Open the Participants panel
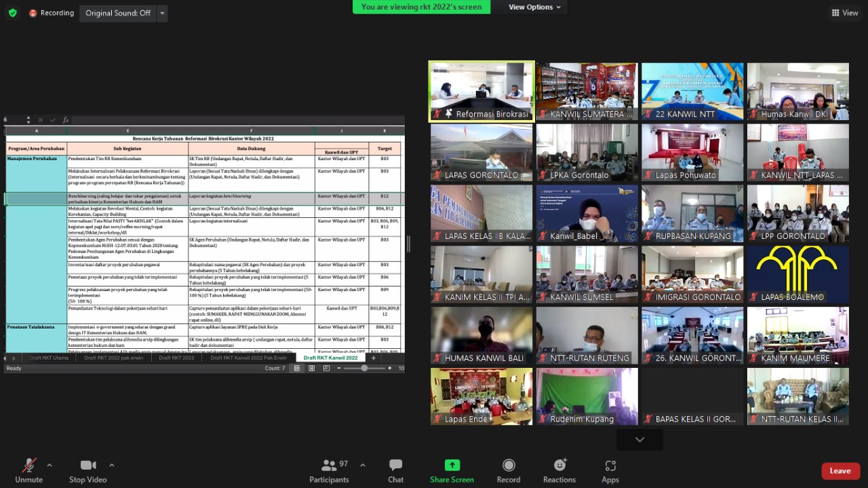The height and width of the screenshot is (488, 868). click(x=330, y=470)
